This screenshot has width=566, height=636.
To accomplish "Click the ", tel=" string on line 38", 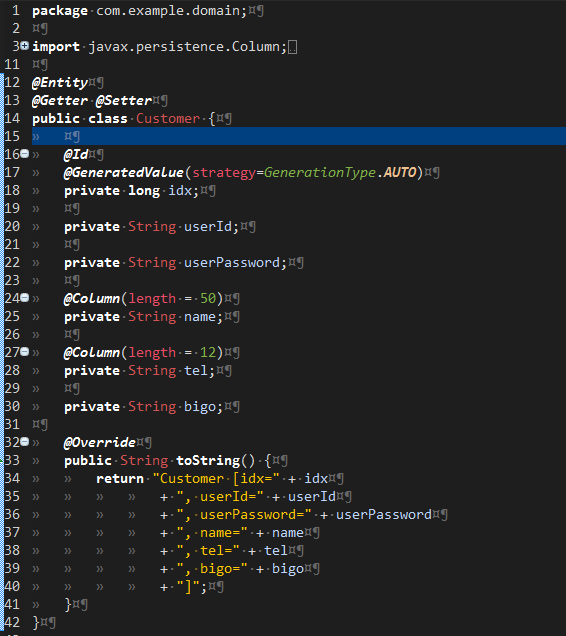I will [x=208, y=550].
